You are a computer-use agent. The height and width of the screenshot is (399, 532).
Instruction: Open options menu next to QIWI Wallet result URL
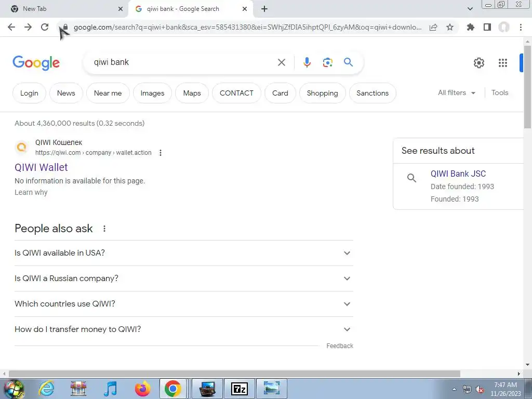[161, 153]
